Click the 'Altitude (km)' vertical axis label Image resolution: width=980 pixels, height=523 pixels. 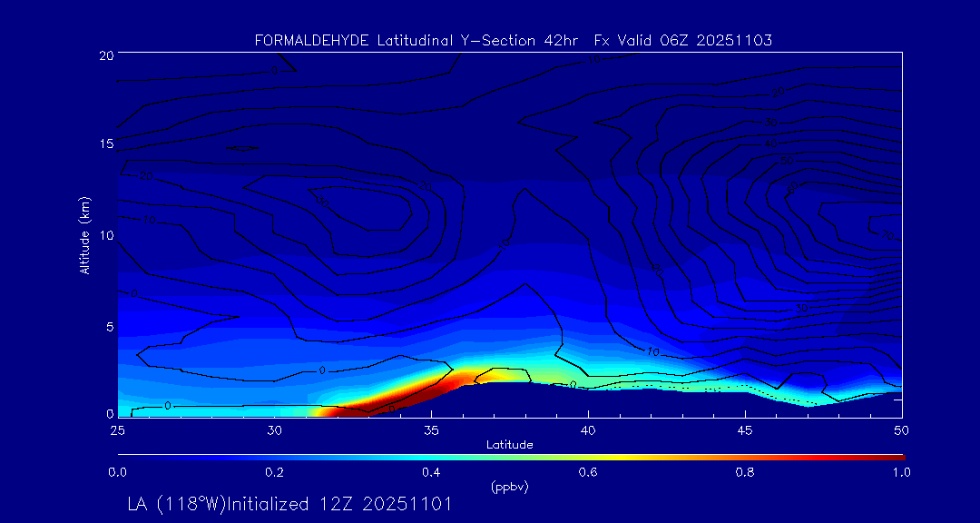coord(85,234)
